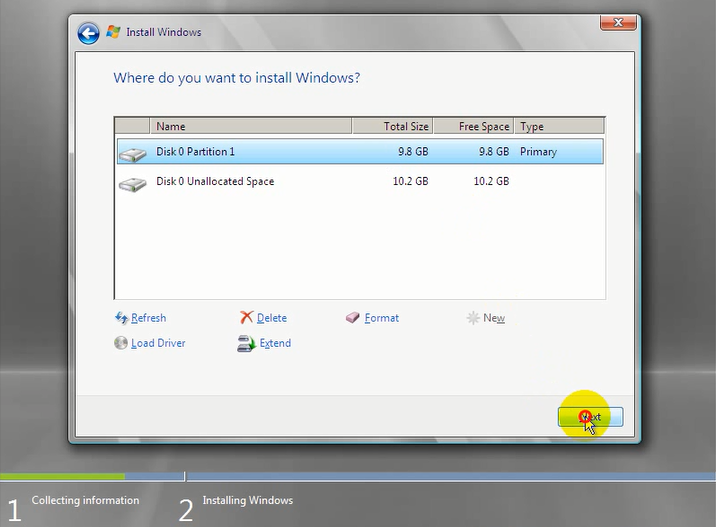Close the Install Windows dialog
The image size is (716, 527).
[x=618, y=22]
